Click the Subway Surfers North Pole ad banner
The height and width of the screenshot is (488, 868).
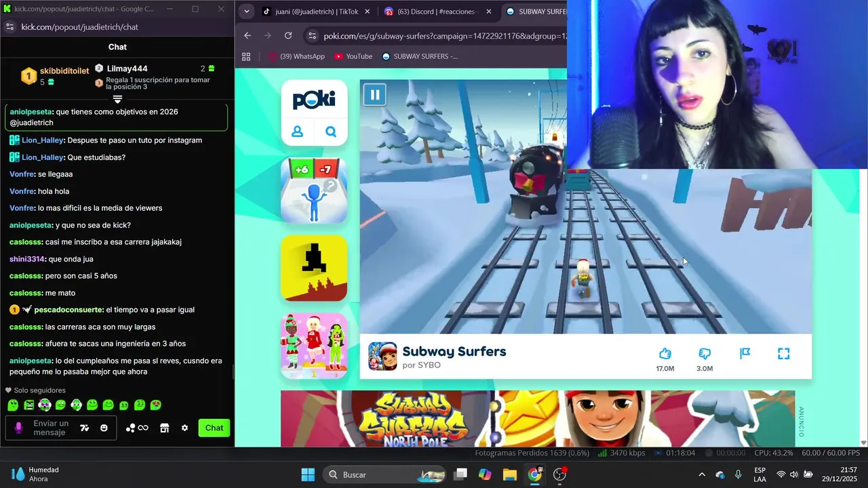tap(538, 418)
